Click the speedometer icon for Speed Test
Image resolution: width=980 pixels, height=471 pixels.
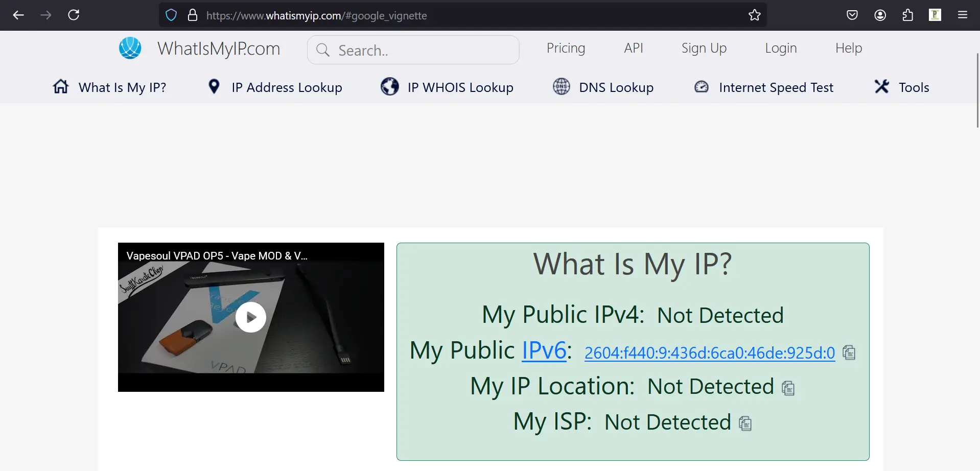coord(702,87)
